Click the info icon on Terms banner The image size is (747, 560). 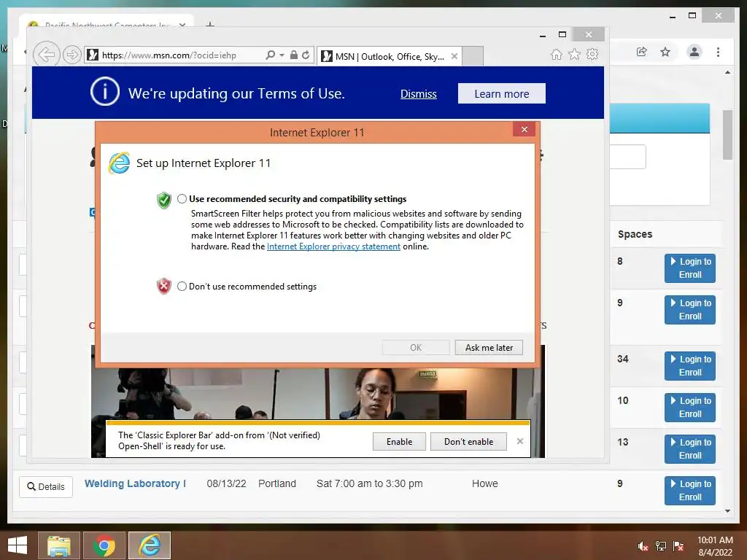click(105, 91)
